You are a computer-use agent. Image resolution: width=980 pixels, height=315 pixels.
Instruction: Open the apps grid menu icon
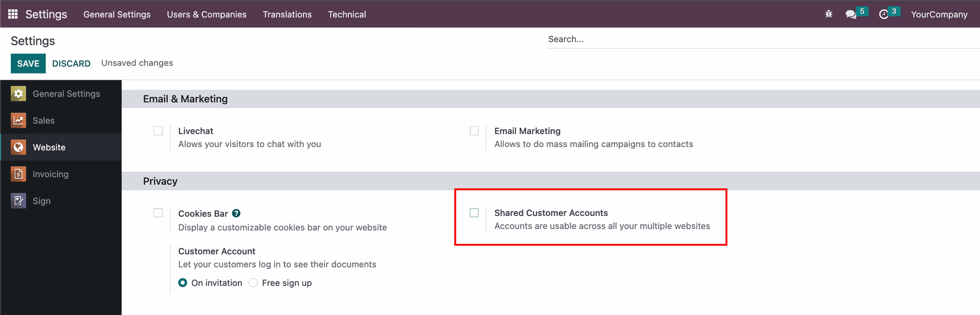[x=13, y=14]
